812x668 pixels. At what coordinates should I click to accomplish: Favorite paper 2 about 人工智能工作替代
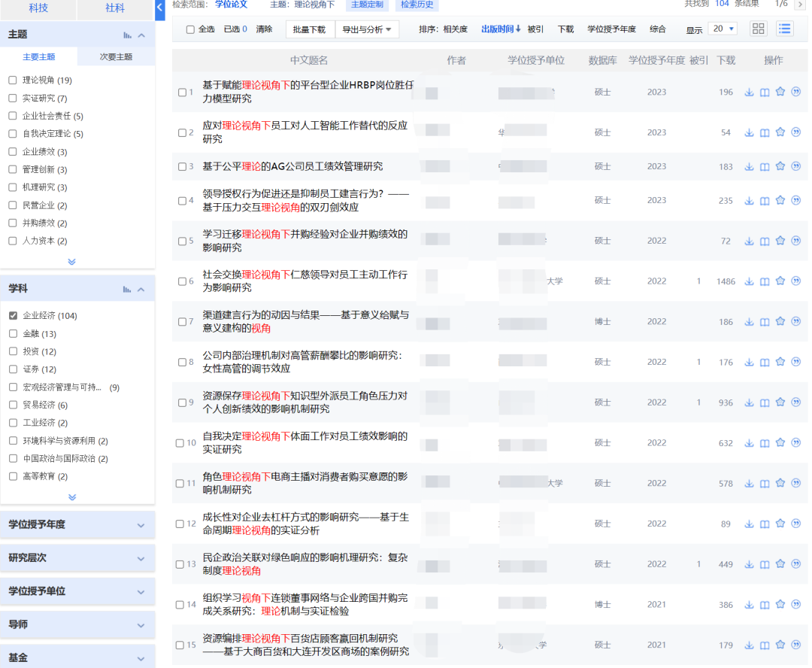pos(780,132)
